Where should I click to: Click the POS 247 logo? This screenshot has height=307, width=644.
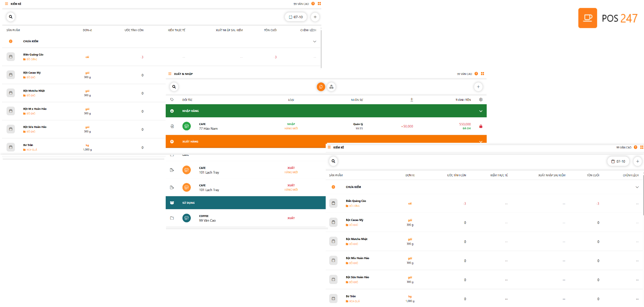pos(607,18)
